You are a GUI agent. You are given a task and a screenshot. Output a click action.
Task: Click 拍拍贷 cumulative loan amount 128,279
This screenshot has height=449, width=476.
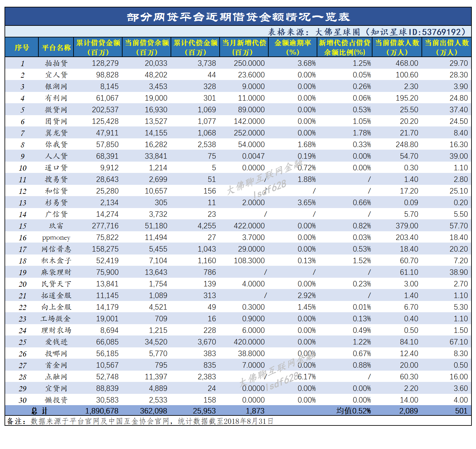click(x=105, y=63)
